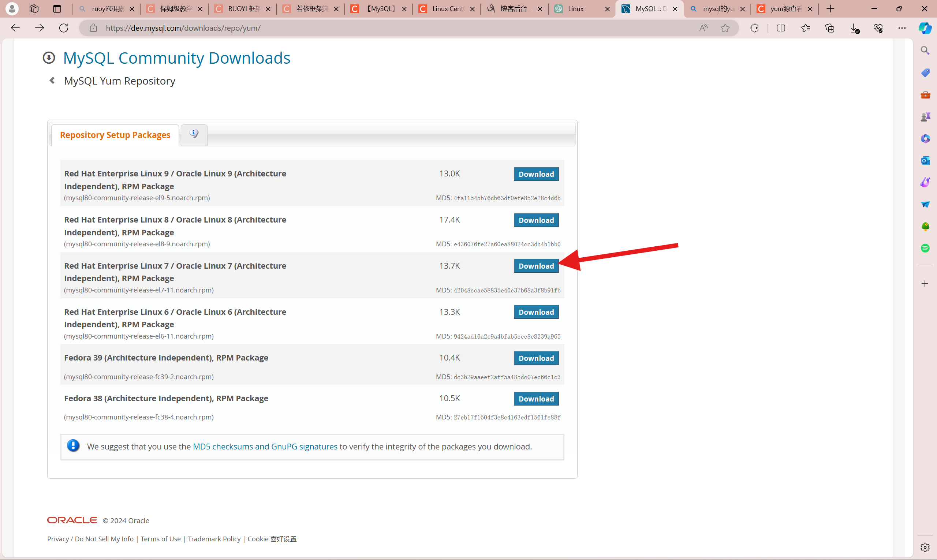
Task: Go back via MySQL Yum Repository chevron
Action: [x=52, y=81]
